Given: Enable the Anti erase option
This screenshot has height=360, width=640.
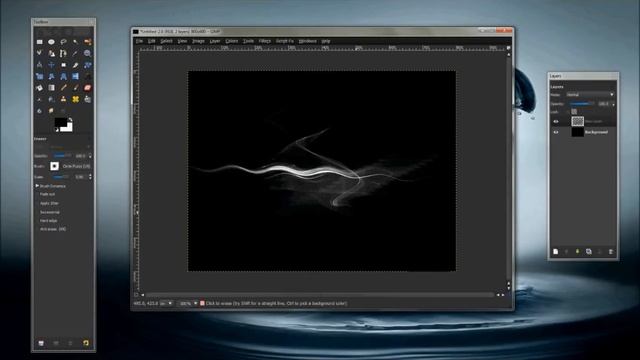Looking at the screenshot, I should point(53,229).
